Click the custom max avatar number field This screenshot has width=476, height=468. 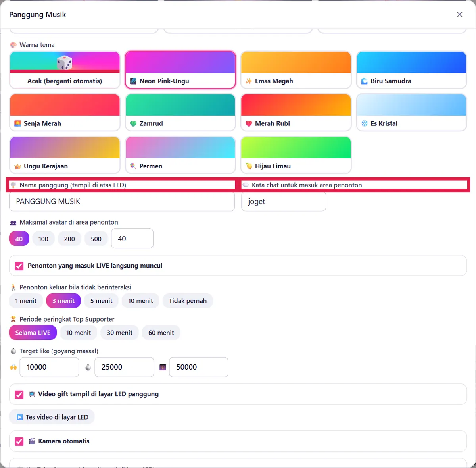click(132, 239)
